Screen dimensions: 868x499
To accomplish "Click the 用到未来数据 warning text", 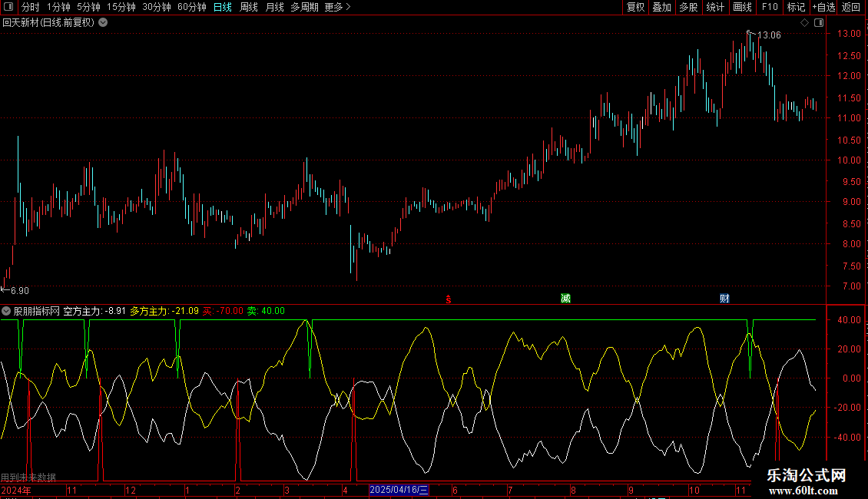I will tap(28, 477).
